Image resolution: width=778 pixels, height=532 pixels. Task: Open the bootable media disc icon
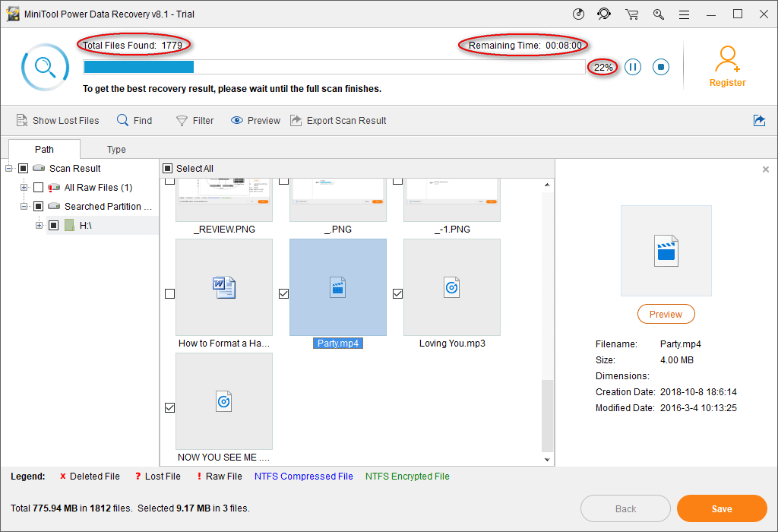click(x=578, y=14)
